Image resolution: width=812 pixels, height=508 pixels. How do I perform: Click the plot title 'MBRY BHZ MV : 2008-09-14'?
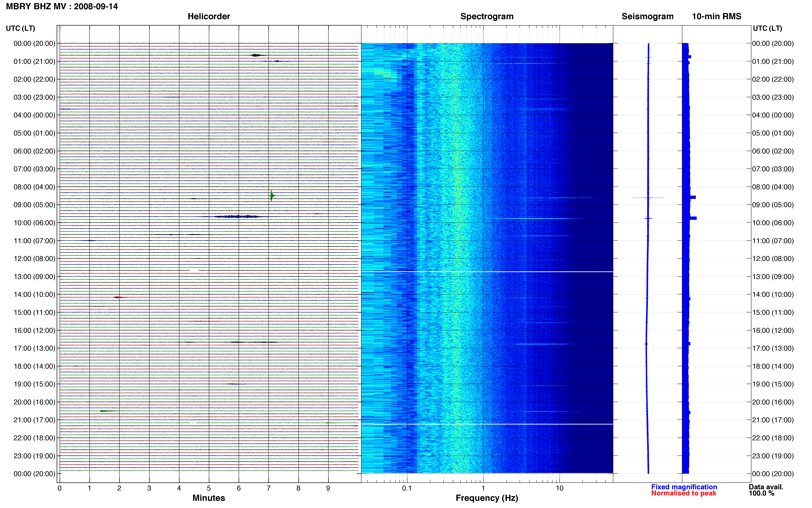[x=62, y=6]
